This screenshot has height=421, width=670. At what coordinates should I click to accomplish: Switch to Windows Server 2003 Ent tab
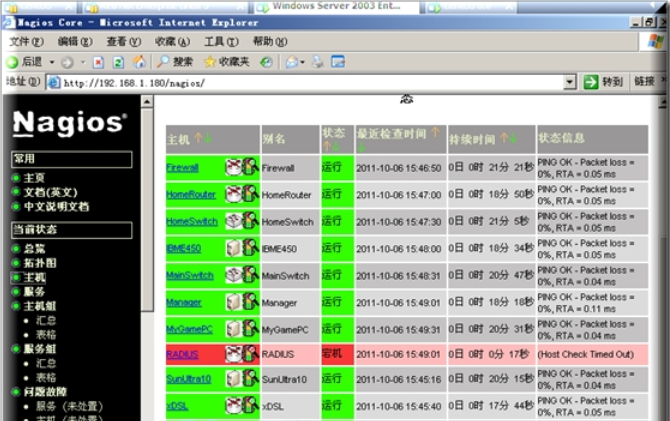coord(336,7)
